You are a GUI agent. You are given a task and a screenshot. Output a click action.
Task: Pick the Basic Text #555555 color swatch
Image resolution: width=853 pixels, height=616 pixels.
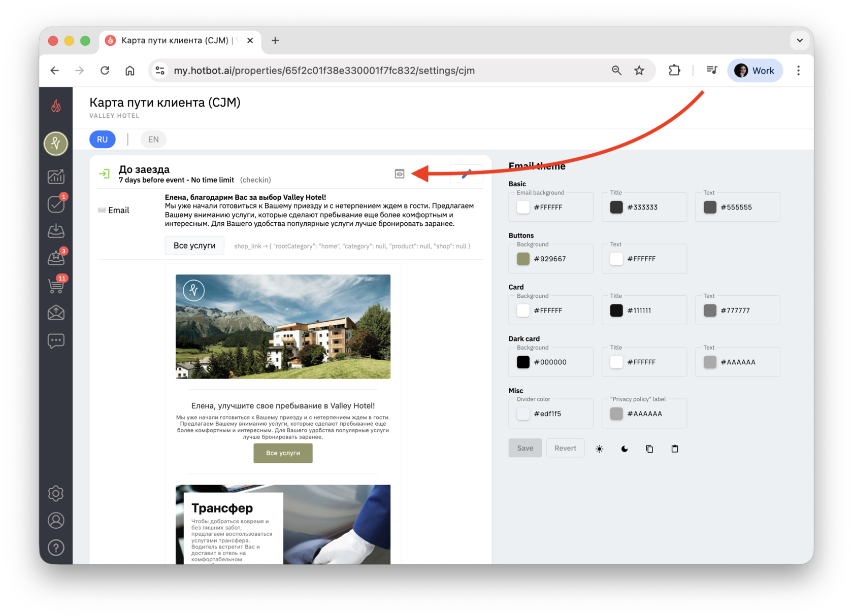(x=710, y=207)
